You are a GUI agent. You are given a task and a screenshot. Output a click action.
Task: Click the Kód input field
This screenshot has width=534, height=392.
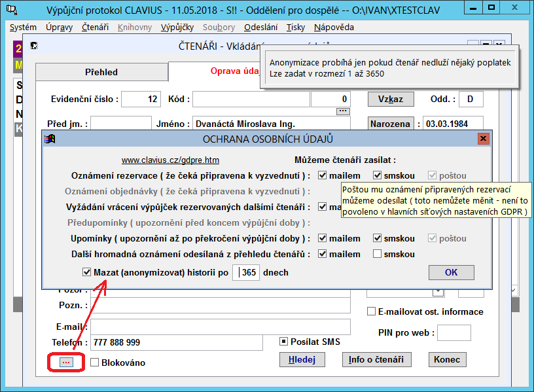click(x=251, y=99)
